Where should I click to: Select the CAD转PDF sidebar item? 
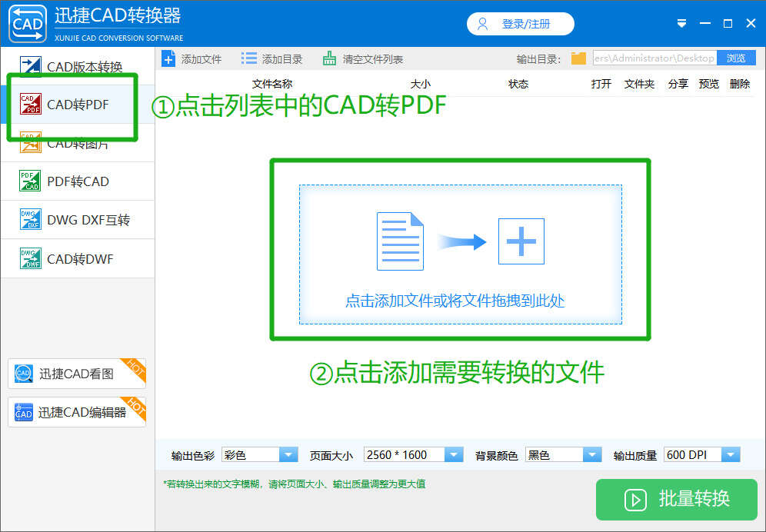(77, 105)
